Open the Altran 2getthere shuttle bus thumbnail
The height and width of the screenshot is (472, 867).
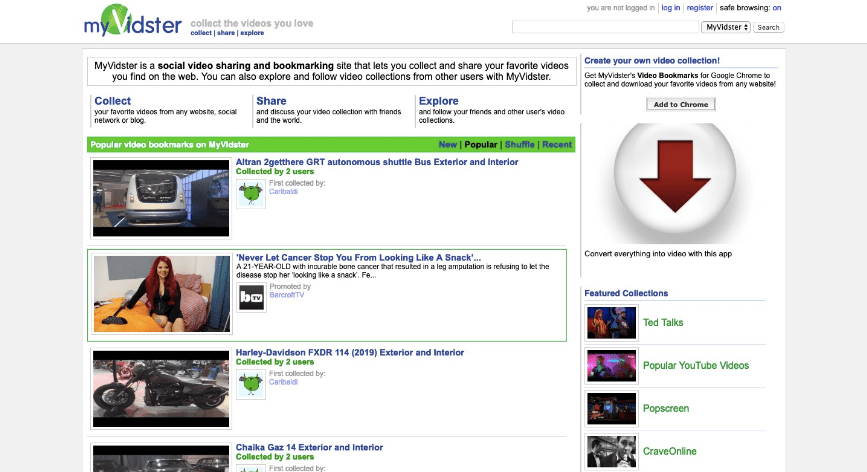(160, 198)
